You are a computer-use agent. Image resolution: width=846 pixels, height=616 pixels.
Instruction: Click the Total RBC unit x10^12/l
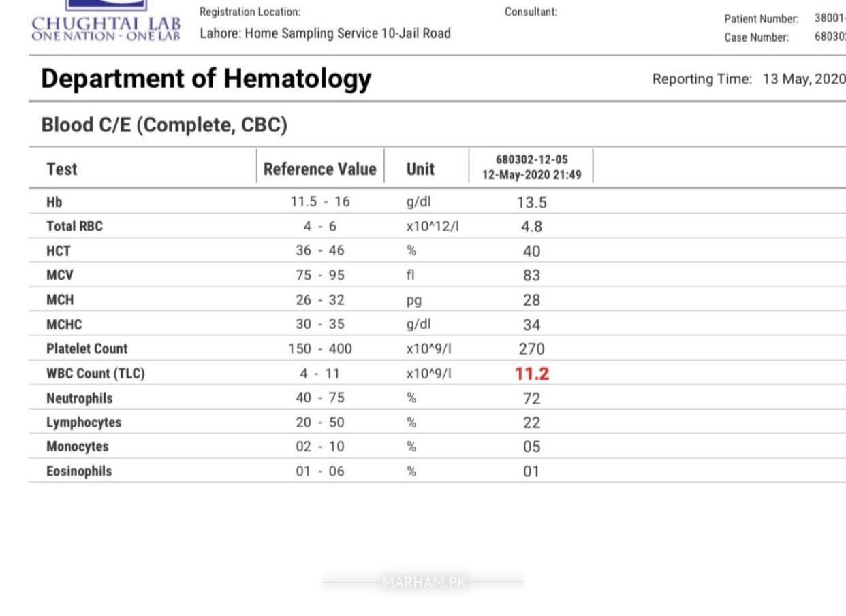pos(433,227)
